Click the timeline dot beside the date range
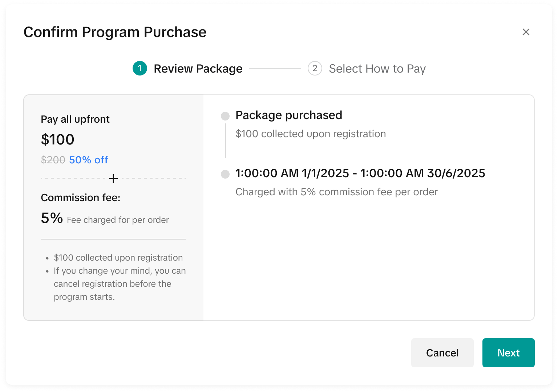558x392 pixels. [x=225, y=174]
